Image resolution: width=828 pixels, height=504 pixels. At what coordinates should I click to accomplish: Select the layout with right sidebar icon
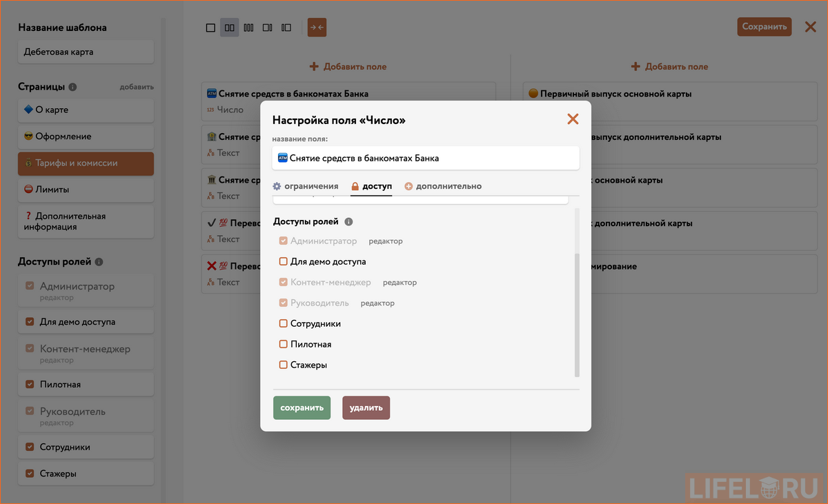point(268,27)
